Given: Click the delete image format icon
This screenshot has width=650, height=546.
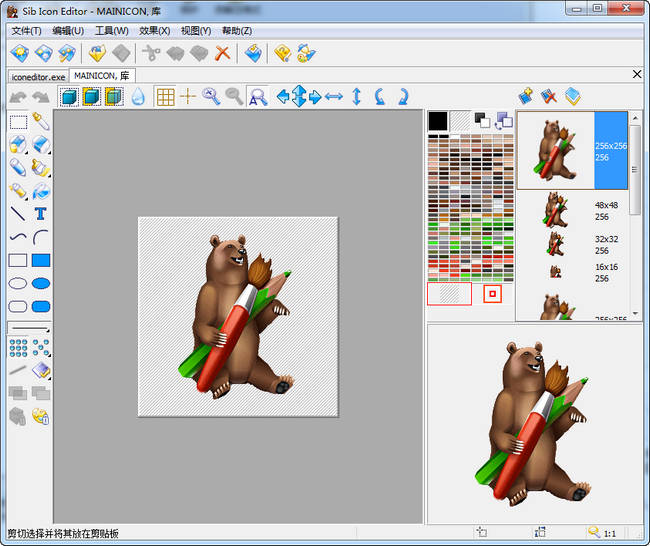Looking at the screenshot, I should (549, 96).
